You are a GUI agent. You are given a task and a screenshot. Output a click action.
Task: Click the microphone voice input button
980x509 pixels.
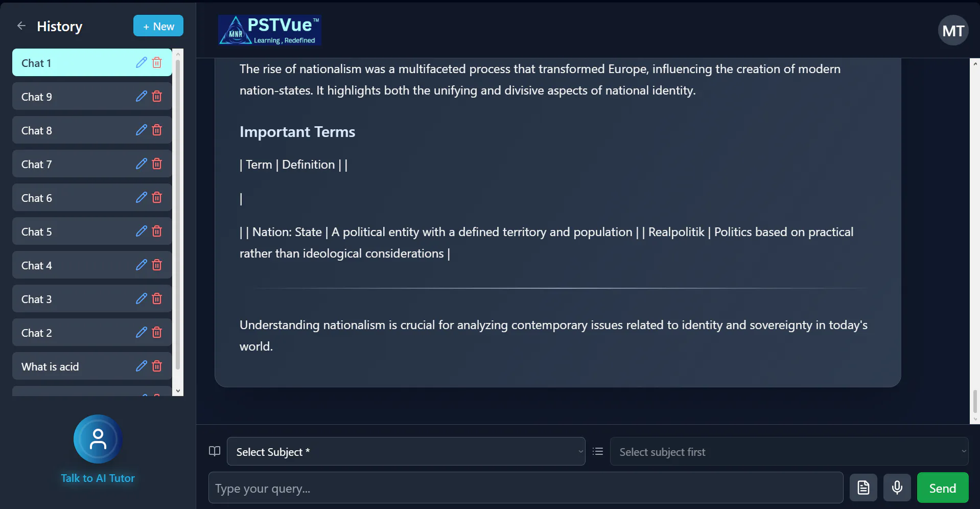(x=897, y=488)
